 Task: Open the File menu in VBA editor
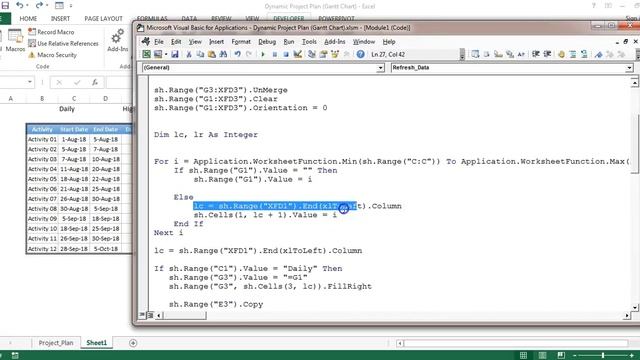[x=159, y=42]
